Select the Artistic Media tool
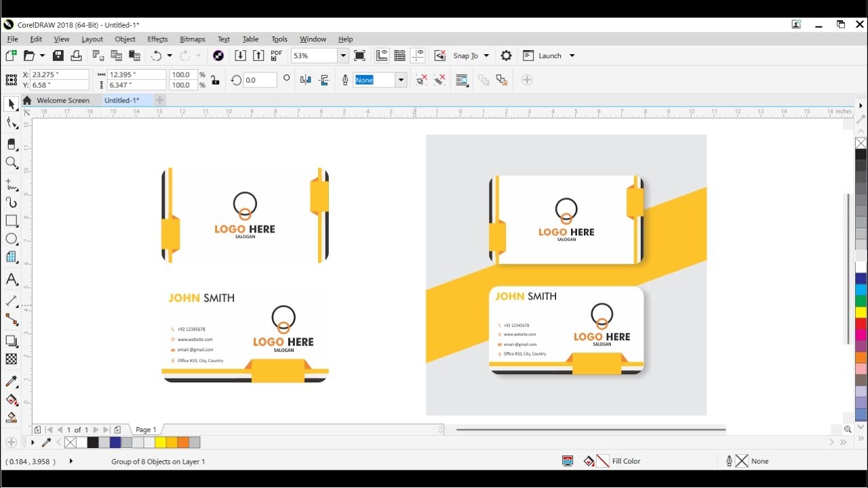 point(11,202)
